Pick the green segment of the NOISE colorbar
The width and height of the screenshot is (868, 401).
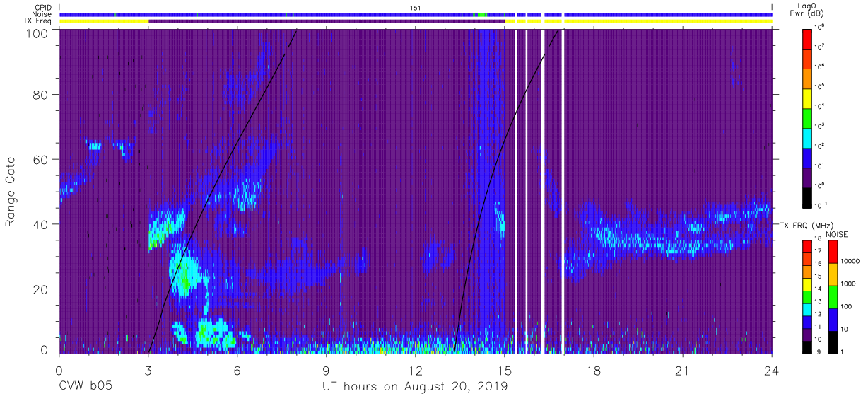coord(833,296)
